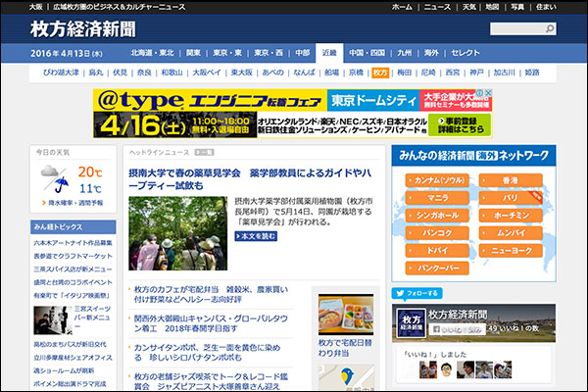Select the 北海道・東北 region tab
The height and width of the screenshot is (392, 588).
[152, 52]
